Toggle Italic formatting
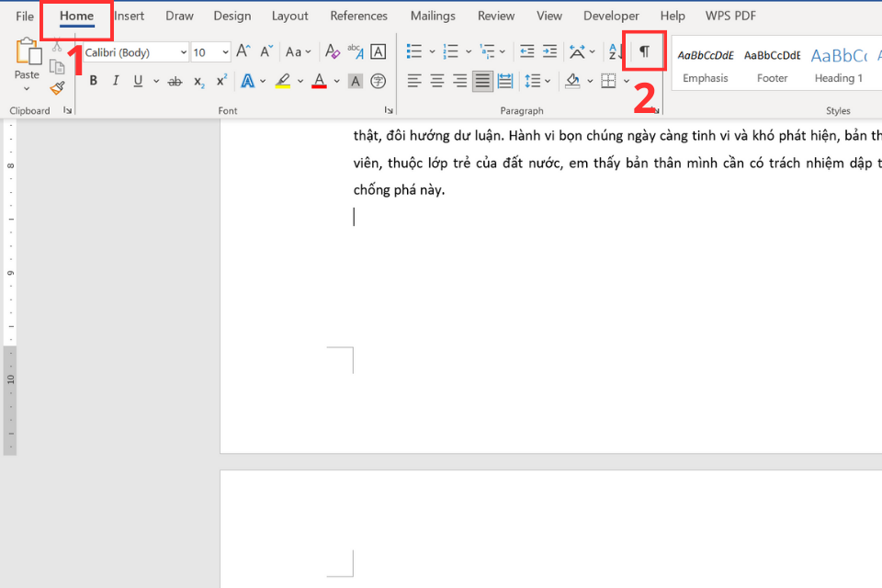The height and width of the screenshot is (588, 882). coord(115,81)
